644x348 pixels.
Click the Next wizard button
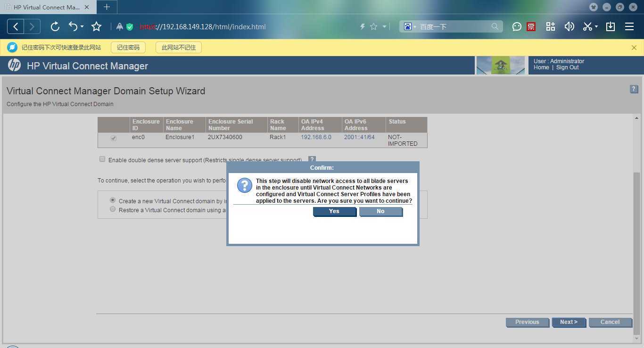click(569, 323)
